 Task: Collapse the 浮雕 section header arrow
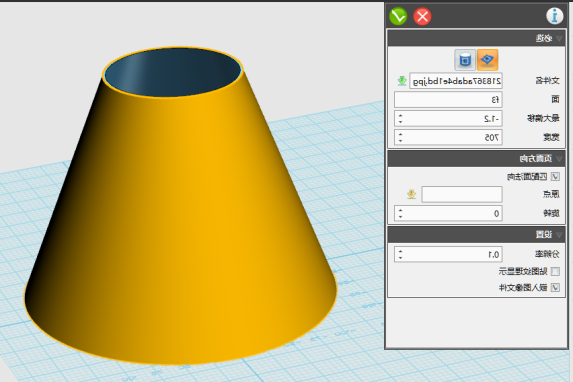559,38
